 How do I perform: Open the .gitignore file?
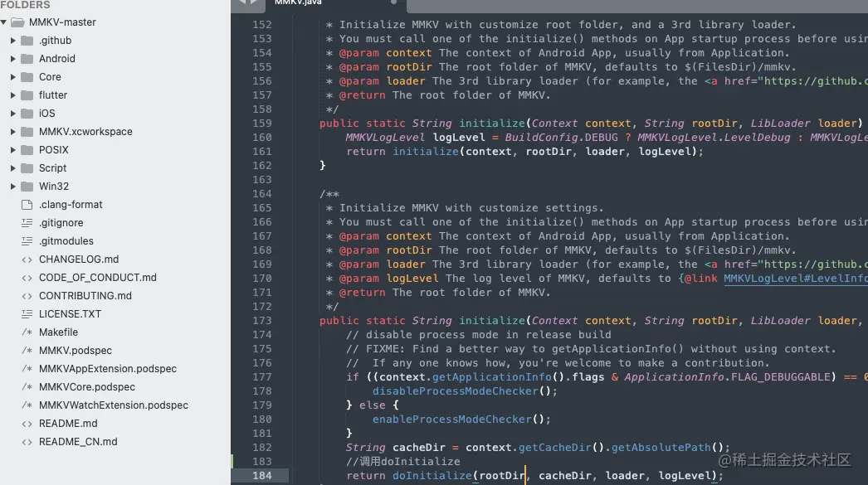[x=61, y=223]
